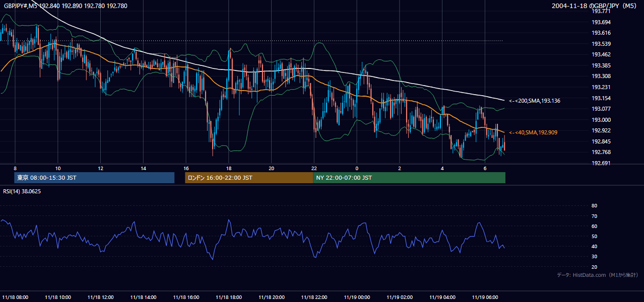Click price axis value 192.922
Screen dimensions: 644x302
pos(601,130)
